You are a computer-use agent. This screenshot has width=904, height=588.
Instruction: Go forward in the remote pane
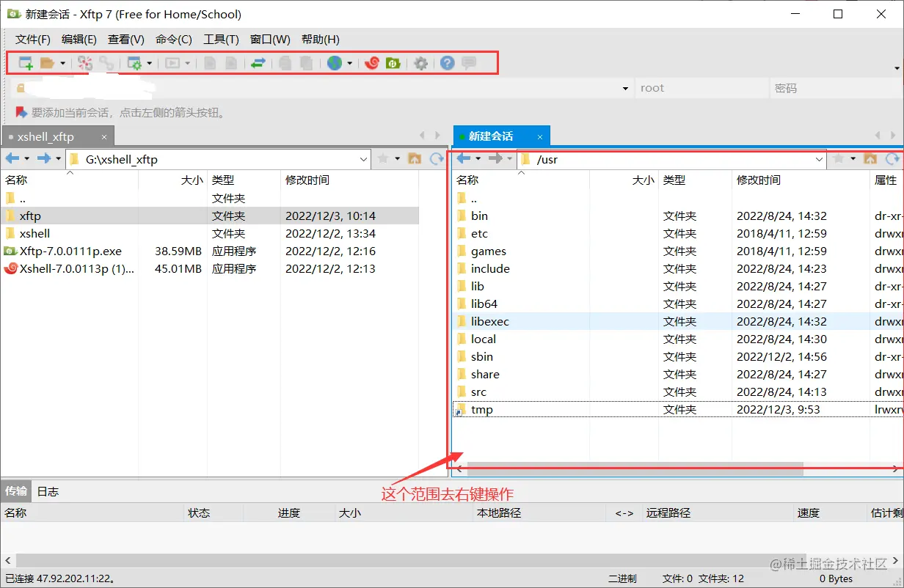[x=496, y=158]
